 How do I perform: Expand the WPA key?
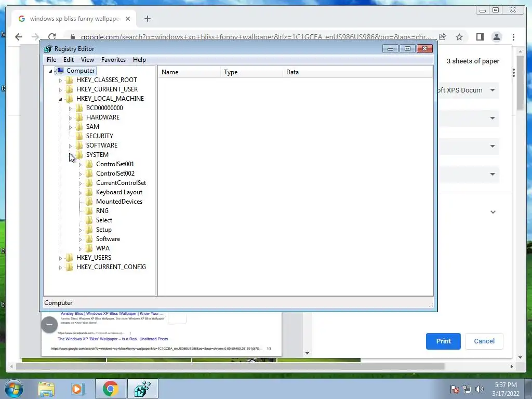[x=80, y=249]
